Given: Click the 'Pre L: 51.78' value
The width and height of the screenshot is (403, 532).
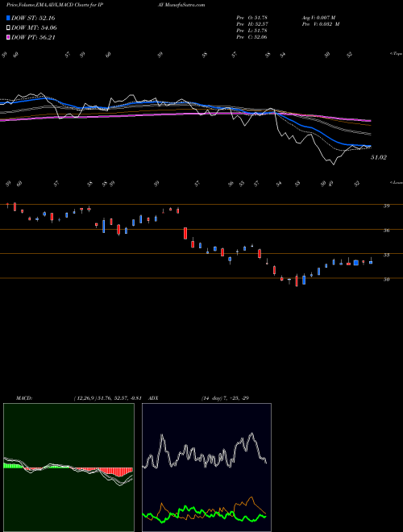Looking at the screenshot, I should [x=252, y=31].
